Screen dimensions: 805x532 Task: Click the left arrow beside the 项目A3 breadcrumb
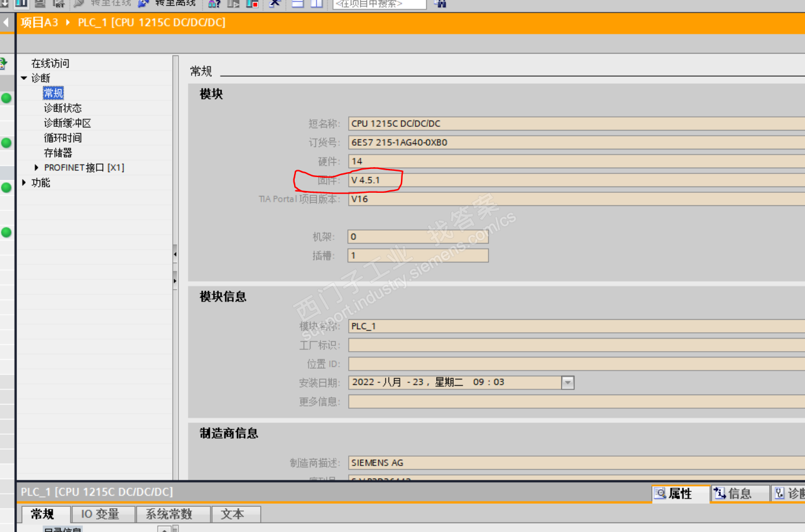click(x=6, y=23)
